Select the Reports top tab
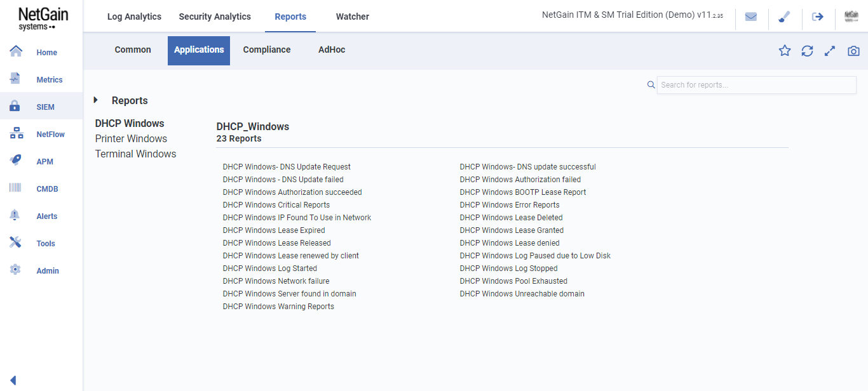This screenshot has width=868, height=391. click(290, 17)
